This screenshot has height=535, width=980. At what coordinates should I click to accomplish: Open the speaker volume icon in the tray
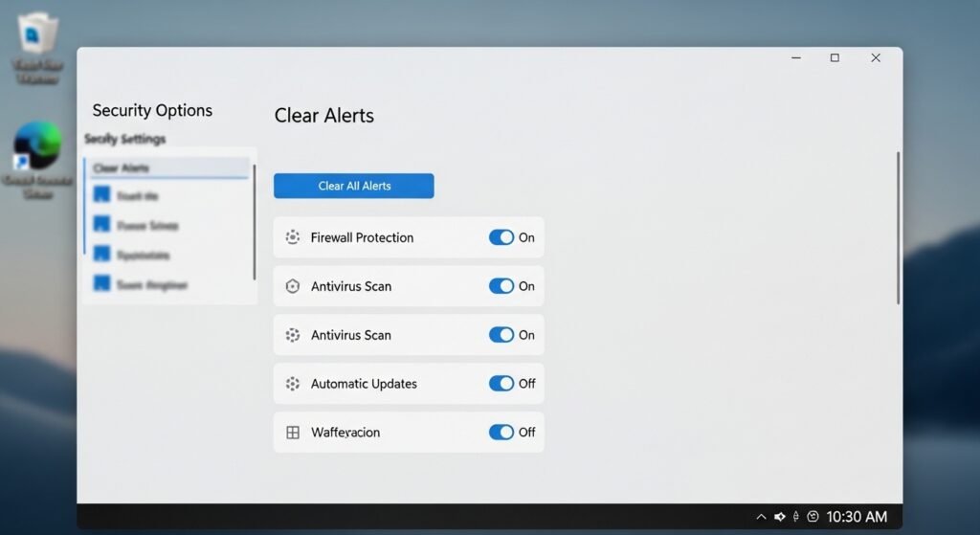click(x=780, y=517)
